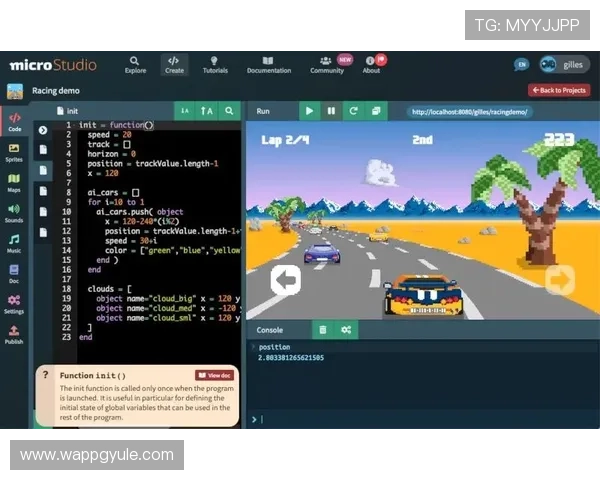Open the EN language selector
600x480 pixels.
pyautogui.click(x=521, y=65)
